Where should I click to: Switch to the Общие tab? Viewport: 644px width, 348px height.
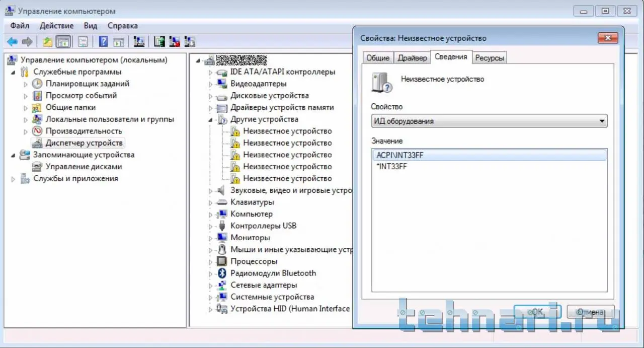378,58
